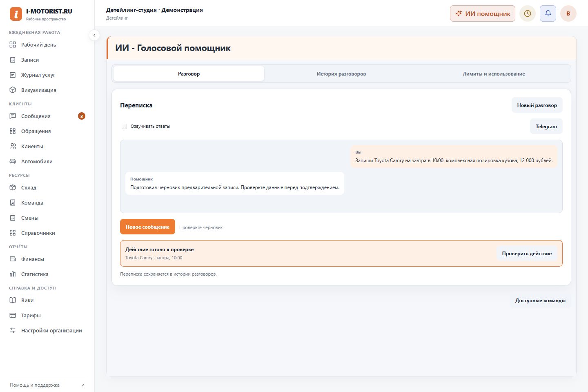Image resolution: width=588 pixels, height=392 pixels.
Task: Open the Клиенты people icon
Action: 13,146
